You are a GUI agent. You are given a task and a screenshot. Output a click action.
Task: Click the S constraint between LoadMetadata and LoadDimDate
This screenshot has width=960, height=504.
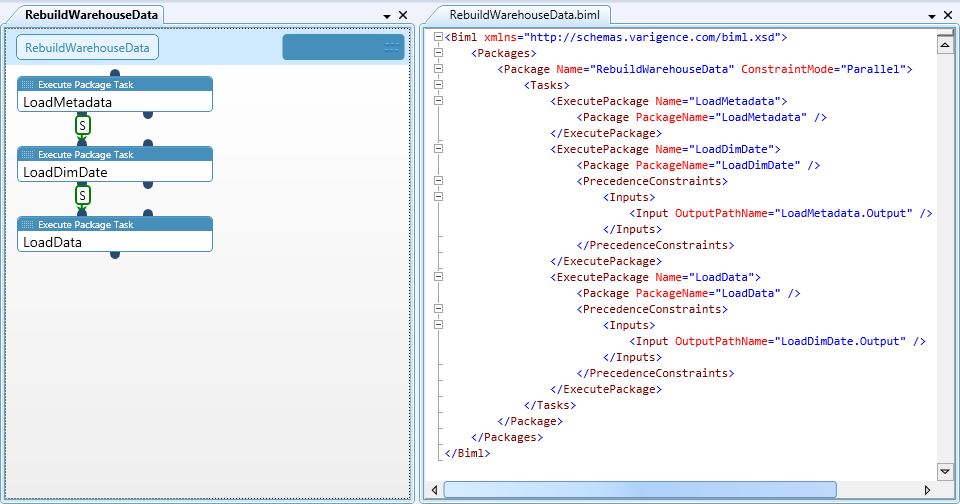pos(83,126)
